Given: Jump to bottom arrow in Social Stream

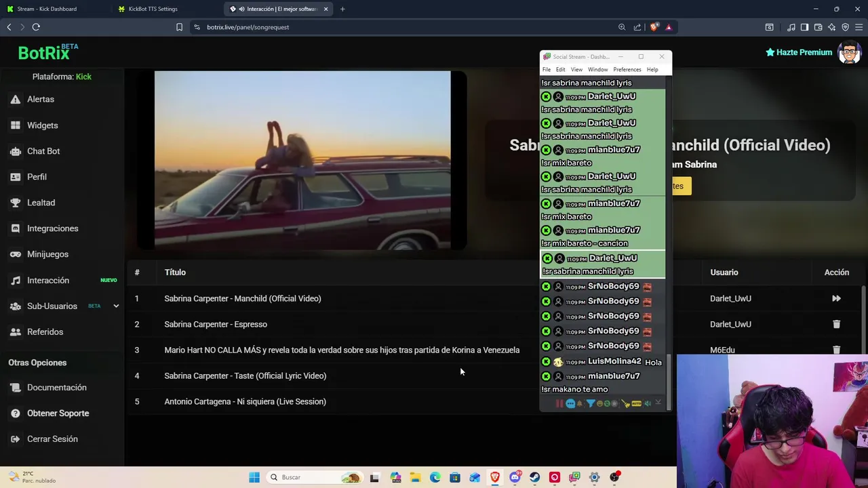Looking at the screenshot, I should click(658, 403).
